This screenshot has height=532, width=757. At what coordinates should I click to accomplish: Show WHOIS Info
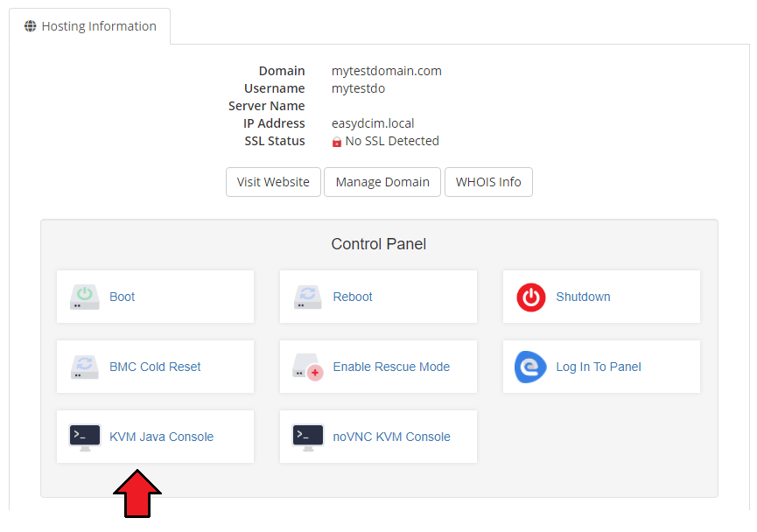click(488, 182)
